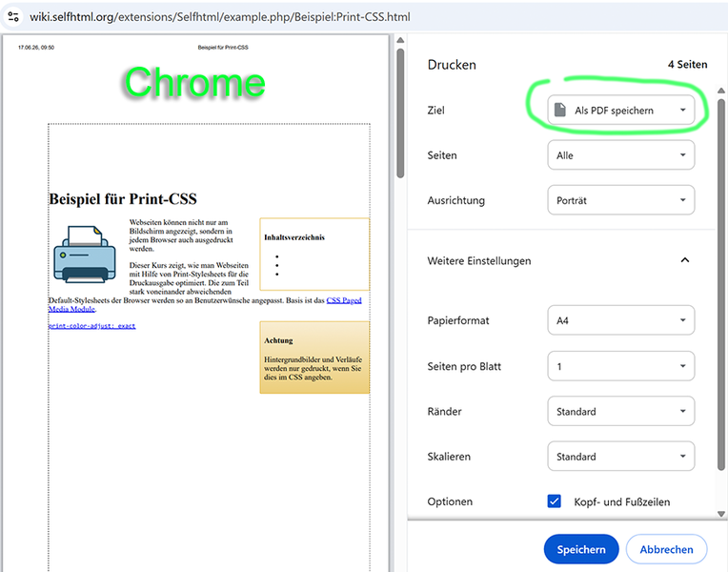Click the printer illustration in the preview
This screenshot has width=728, height=572.
(85, 255)
